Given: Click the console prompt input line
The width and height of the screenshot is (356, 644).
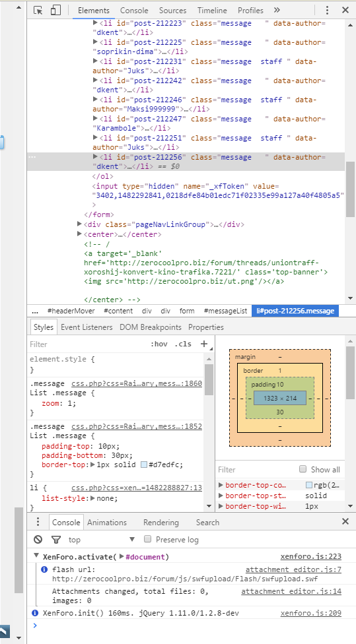Looking at the screenshot, I should tap(191, 626).
